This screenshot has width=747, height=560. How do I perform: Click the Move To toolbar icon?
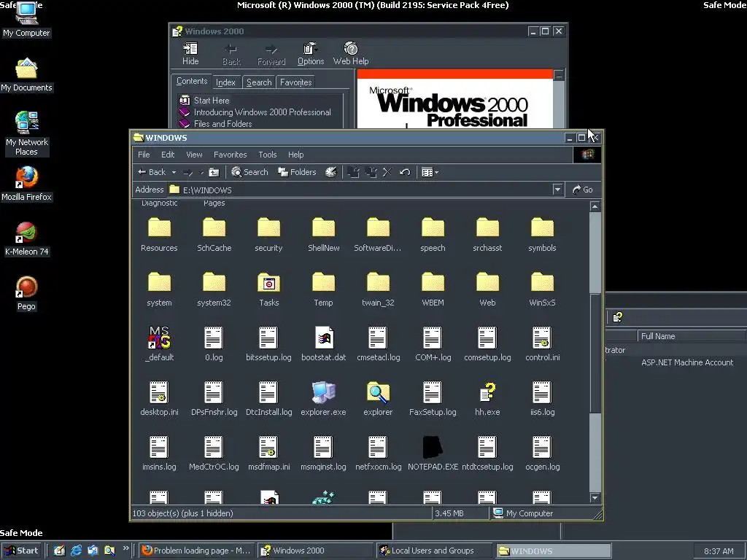[x=354, y=172]
